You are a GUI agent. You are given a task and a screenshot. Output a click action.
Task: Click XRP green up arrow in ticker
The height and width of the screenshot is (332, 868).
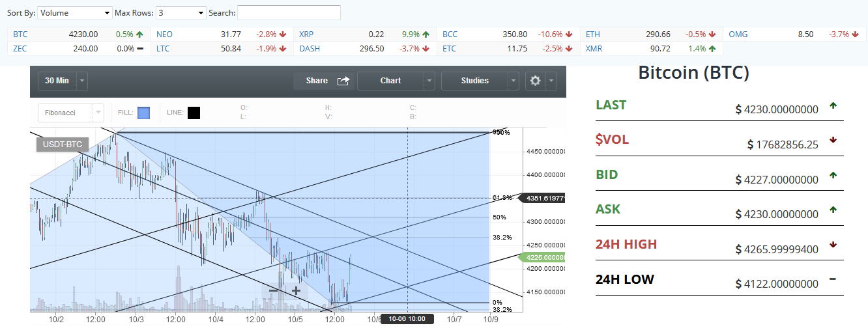(x=426, y=35)
